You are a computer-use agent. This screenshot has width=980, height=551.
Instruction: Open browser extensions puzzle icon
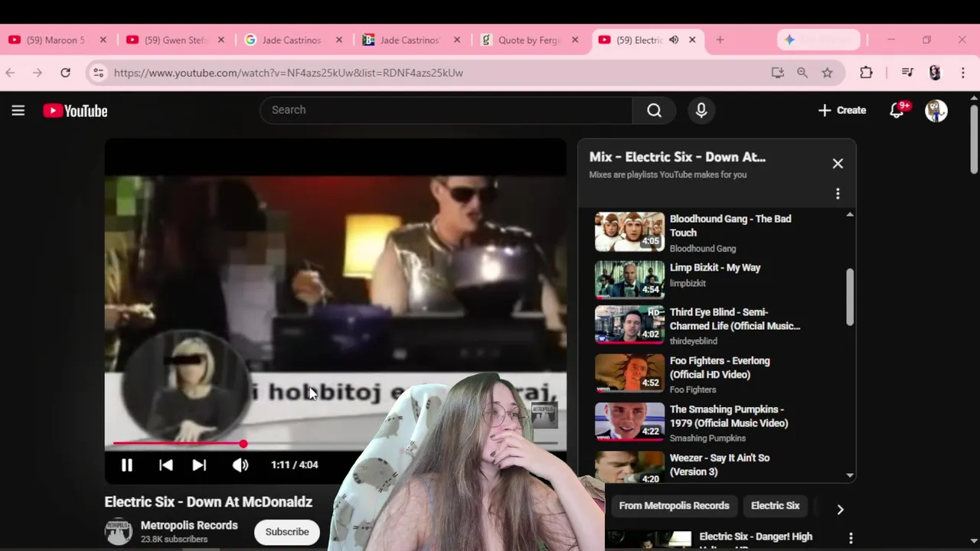click(866, 73)
